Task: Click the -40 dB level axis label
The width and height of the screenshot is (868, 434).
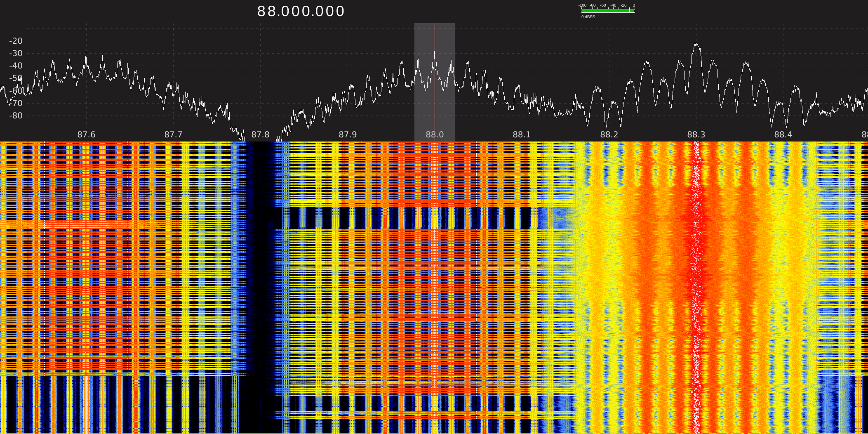Action: 16,66
